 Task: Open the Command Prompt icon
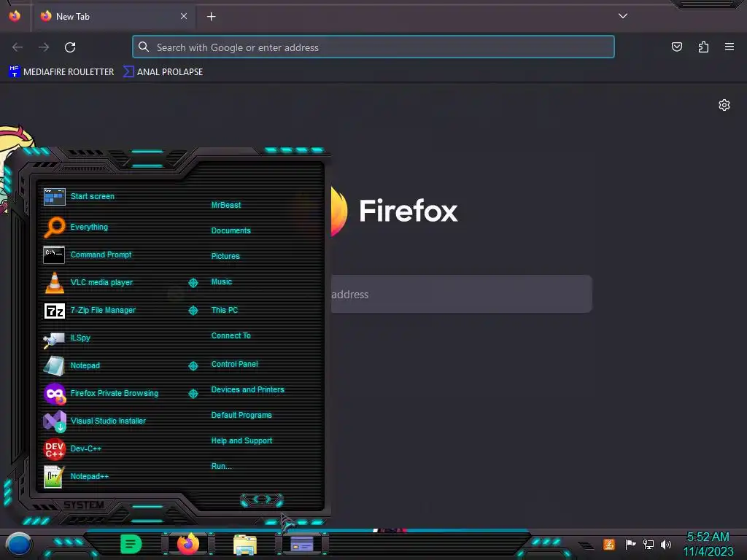pos(54,254)
